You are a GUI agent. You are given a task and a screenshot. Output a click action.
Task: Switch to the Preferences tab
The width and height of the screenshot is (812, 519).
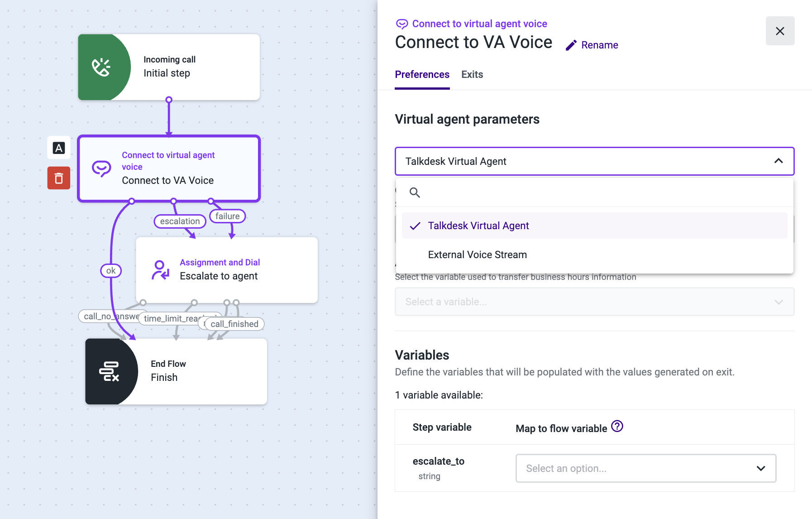[422, 74]
